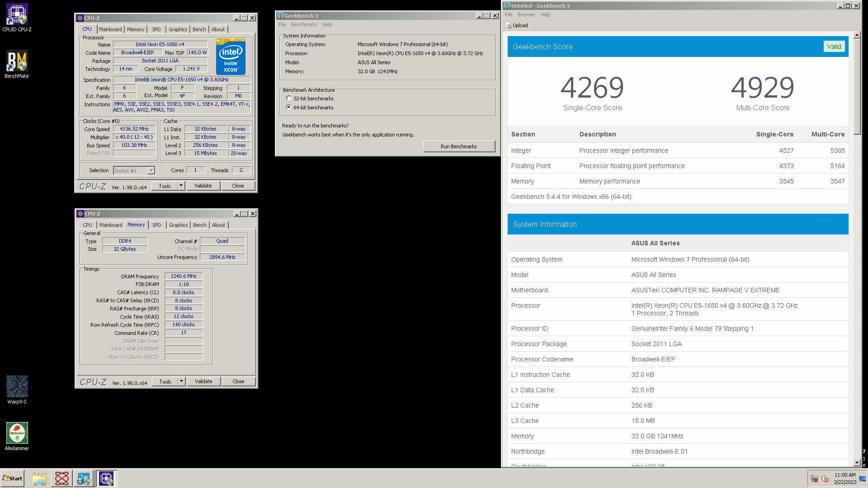Click Close button in bottom CPU-Z window
The height and width of the screenshot is (488, 868).
tap(238, 381)
